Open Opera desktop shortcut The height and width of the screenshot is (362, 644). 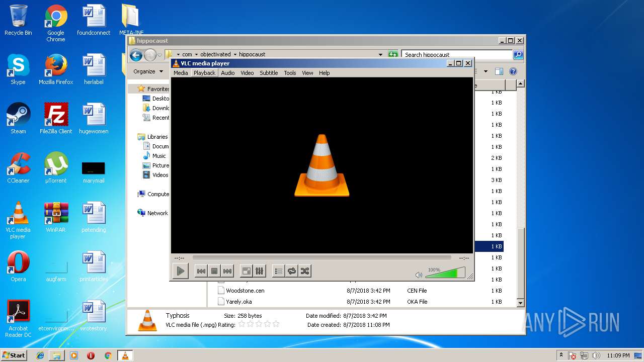pyautogui.click(x=18, y=266)
